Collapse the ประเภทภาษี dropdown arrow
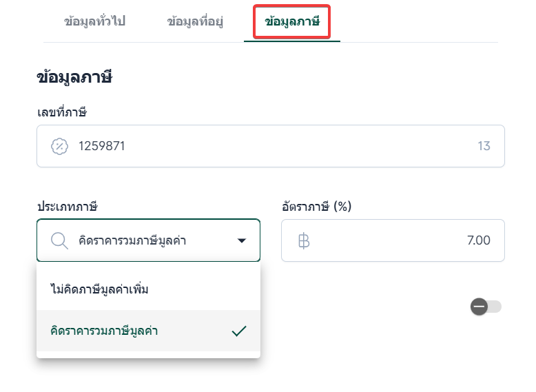 click(x=242, y=240)
